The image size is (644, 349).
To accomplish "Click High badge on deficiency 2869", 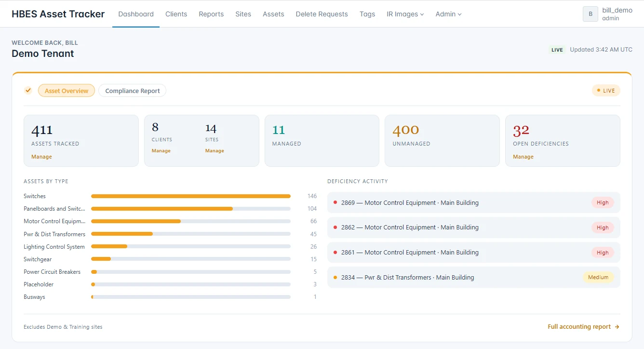I will (x=603, y=202).
